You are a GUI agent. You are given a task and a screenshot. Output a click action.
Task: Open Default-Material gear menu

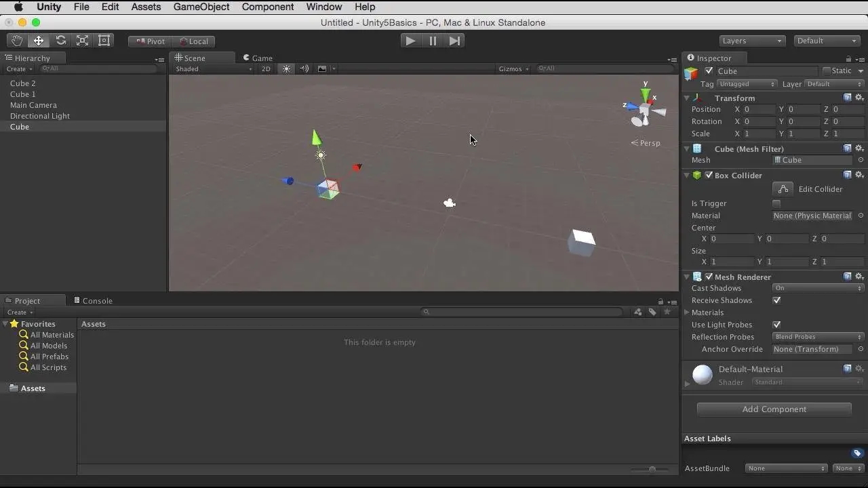coord(859,369)
